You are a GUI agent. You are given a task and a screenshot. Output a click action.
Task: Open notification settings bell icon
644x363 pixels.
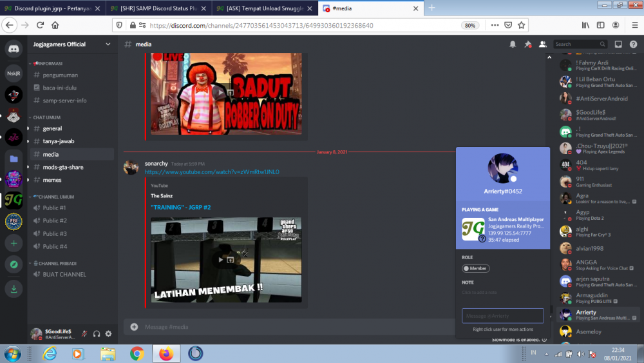click(513, 44)
